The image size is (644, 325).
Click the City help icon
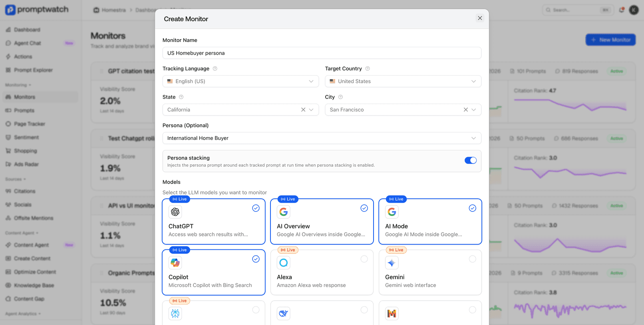coord(340,97)
